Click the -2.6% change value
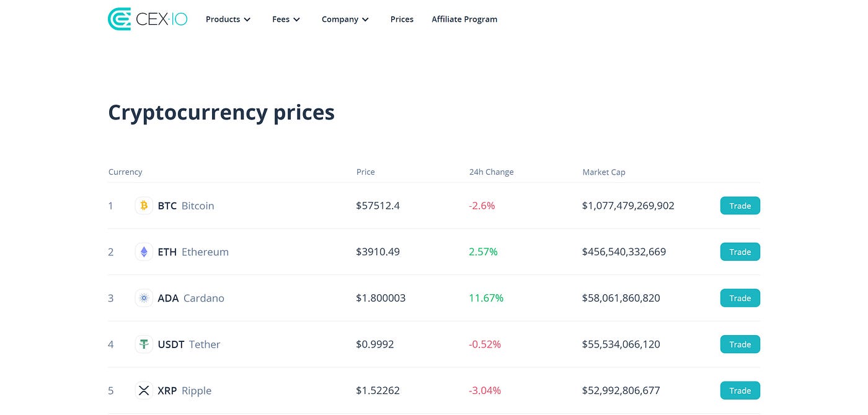The width and height of the screenshot is (868, 415). (482, 206)
